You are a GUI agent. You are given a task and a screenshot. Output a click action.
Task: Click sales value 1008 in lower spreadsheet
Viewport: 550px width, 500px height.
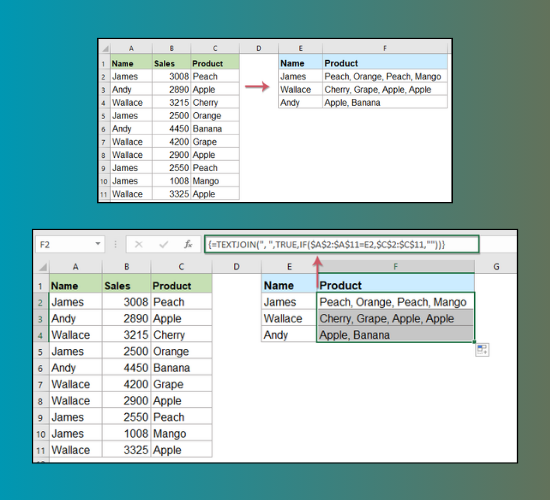127,433
